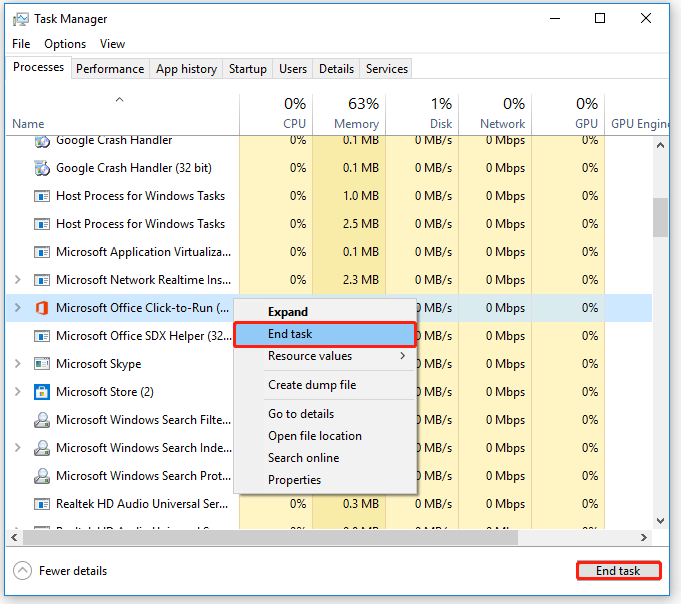
Task: Expand the Microsoft Office Click-to-Run process group
Action: pyautogui.click(x=17, y=307)
